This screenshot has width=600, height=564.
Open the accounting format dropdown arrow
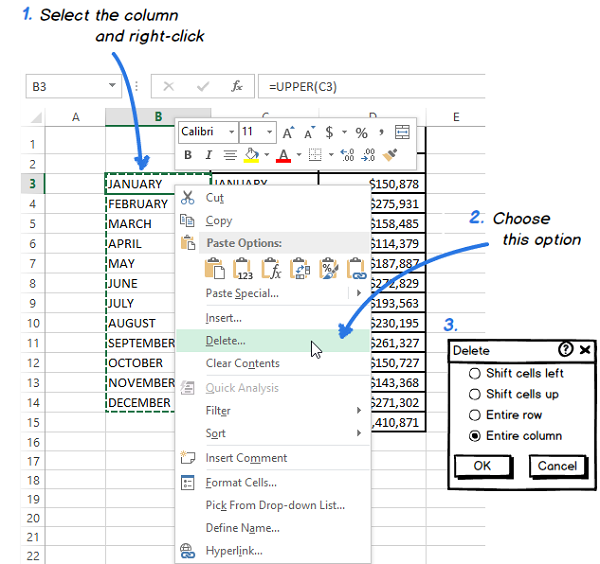(344, 132)
